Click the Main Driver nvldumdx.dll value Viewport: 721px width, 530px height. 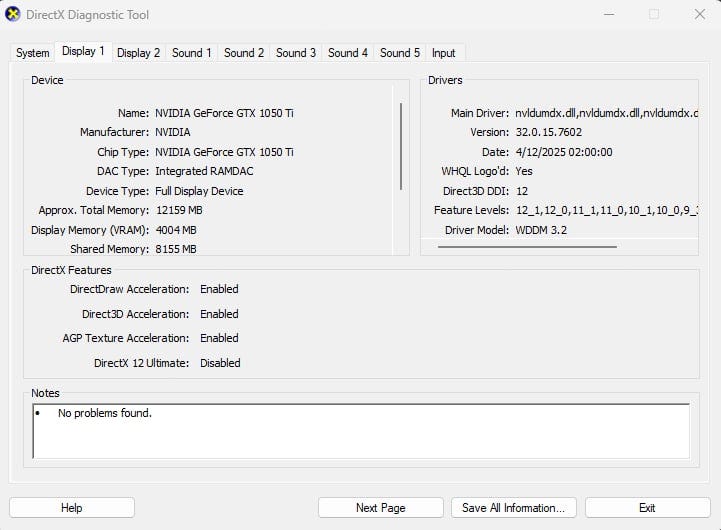(606, 113)
